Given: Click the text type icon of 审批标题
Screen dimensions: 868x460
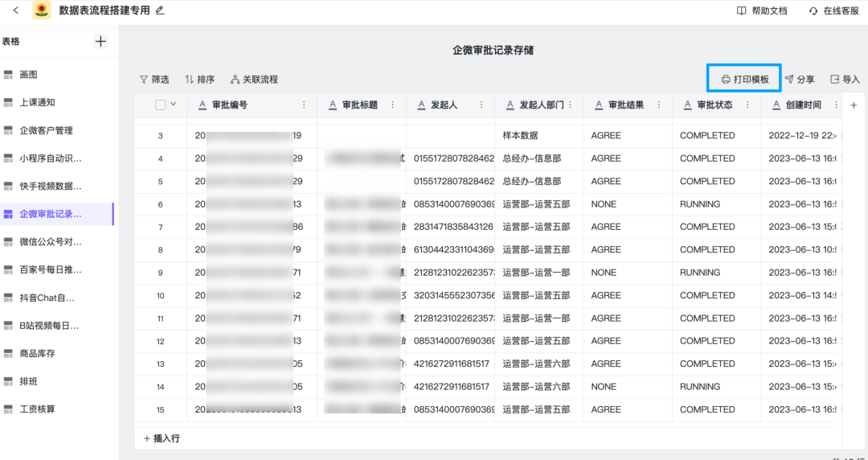Looking at the screenshot, I should point(333,105).
